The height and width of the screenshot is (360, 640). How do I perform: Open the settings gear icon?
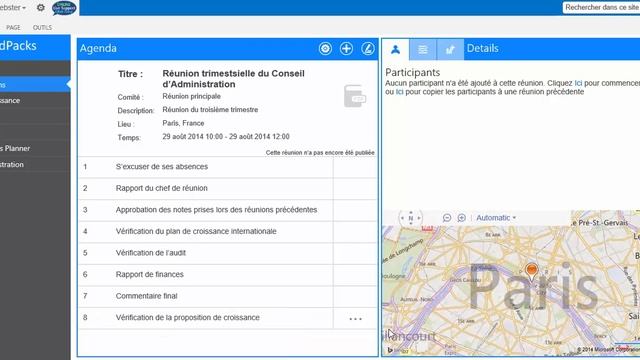point(40,7)
